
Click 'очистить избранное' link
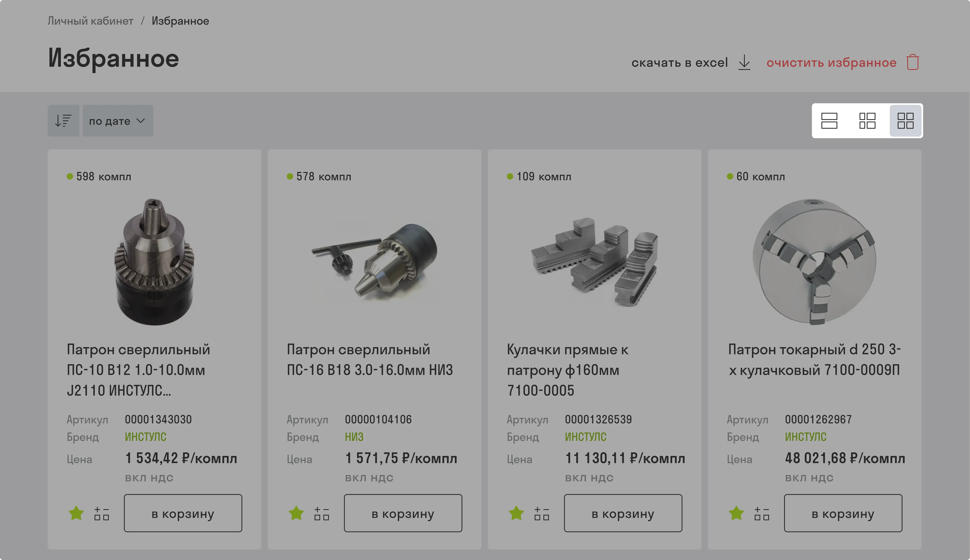pos(831,62)
